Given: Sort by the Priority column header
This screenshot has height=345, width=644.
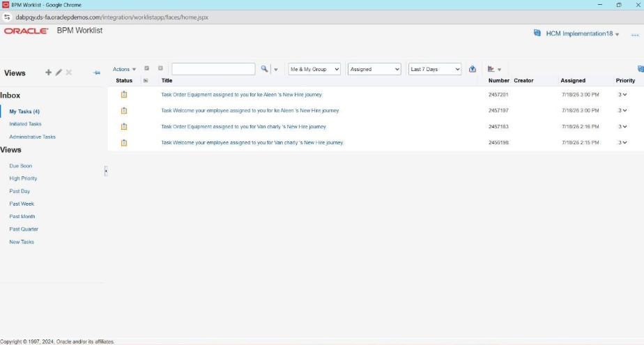Looking at the screenshot, I should 625,81.
